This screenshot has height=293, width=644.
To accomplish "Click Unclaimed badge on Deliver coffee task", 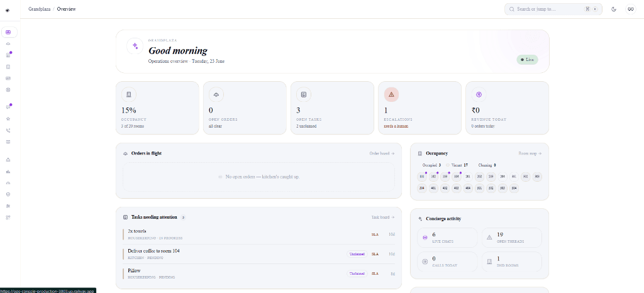I will [x=357, y=254].
